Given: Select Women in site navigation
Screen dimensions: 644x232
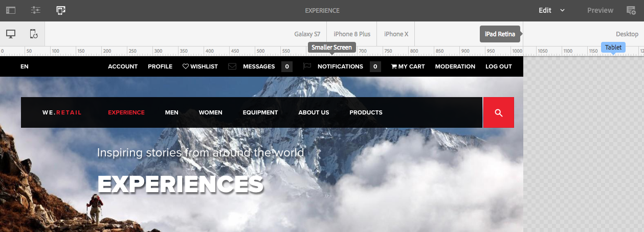Looking at the screenshot, I should pyautogui.click(x=211, y=112).
